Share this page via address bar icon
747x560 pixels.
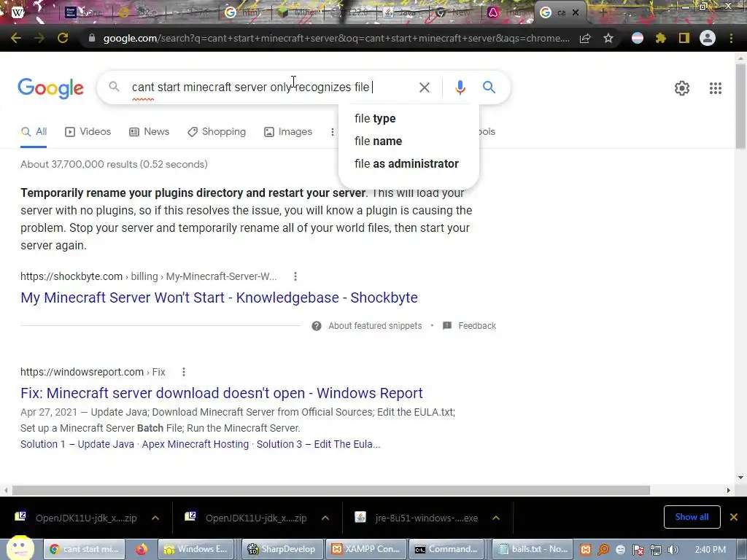pos(585,39)
